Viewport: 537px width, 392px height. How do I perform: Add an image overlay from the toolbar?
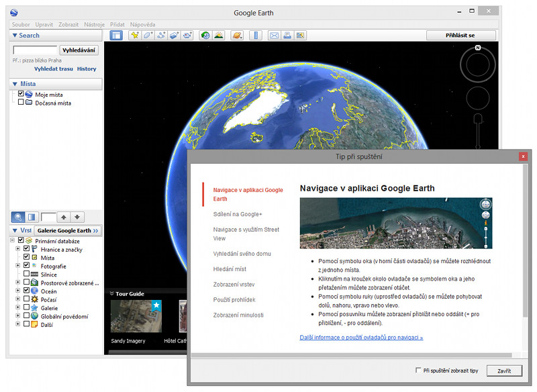174,36
